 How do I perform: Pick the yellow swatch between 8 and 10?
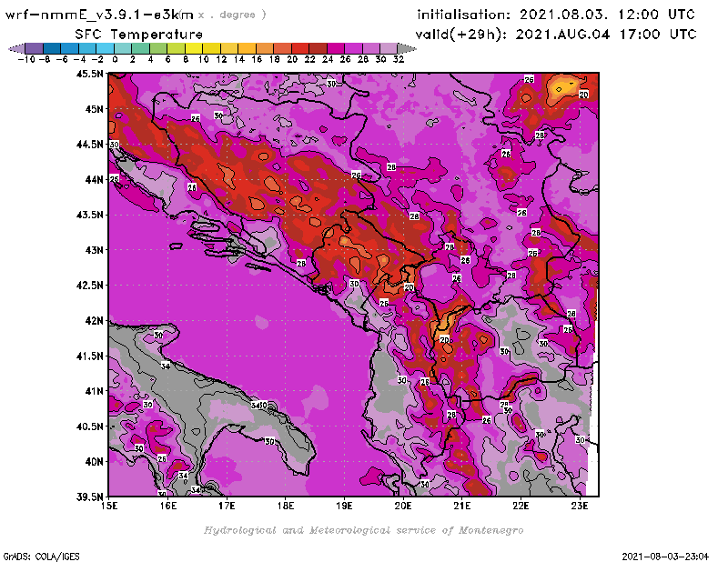(194, 48)
